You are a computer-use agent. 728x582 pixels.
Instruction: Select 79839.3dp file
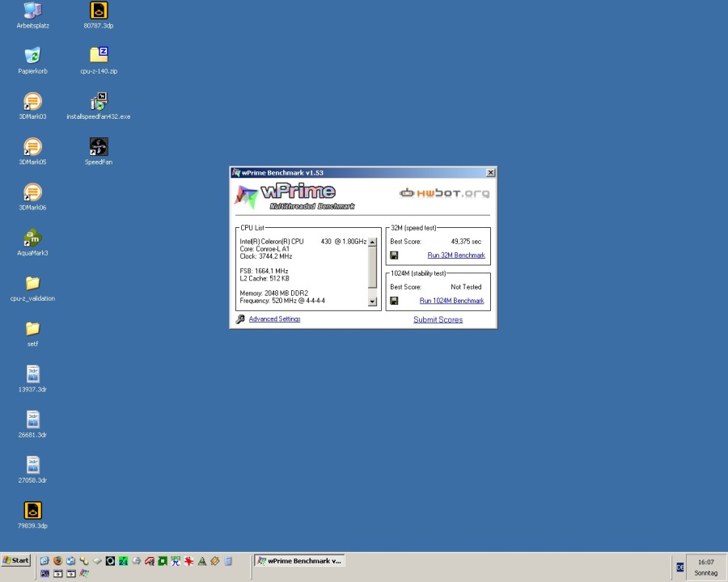point(32,516)
